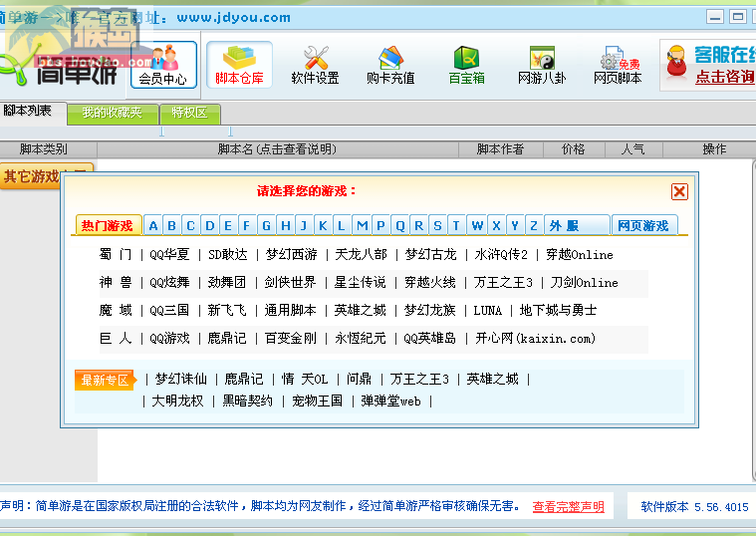Choose the game 星尘传说

pyautogui.click(x=361, y=282)
